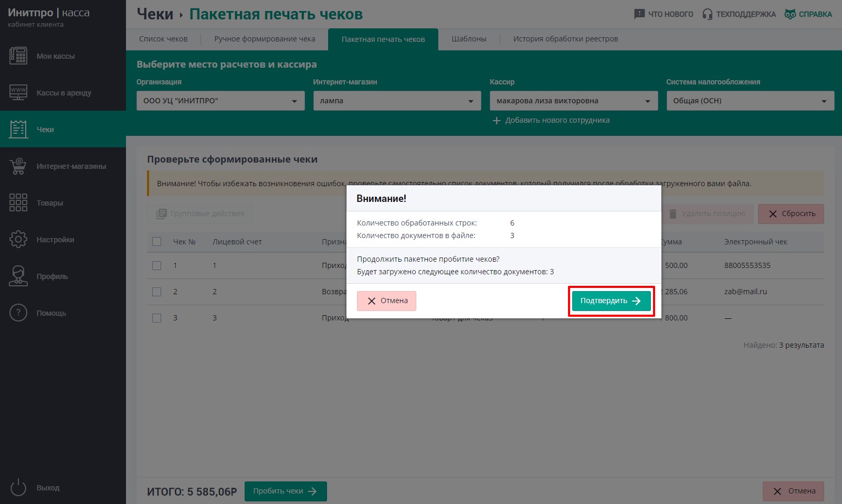Click Лицевой счет column header

(x=237, y=242)
